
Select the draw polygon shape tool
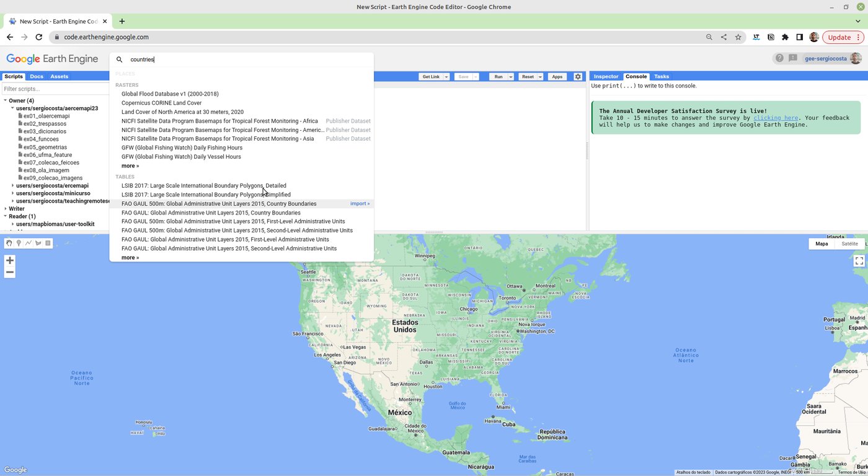click(x=38, y=243)
